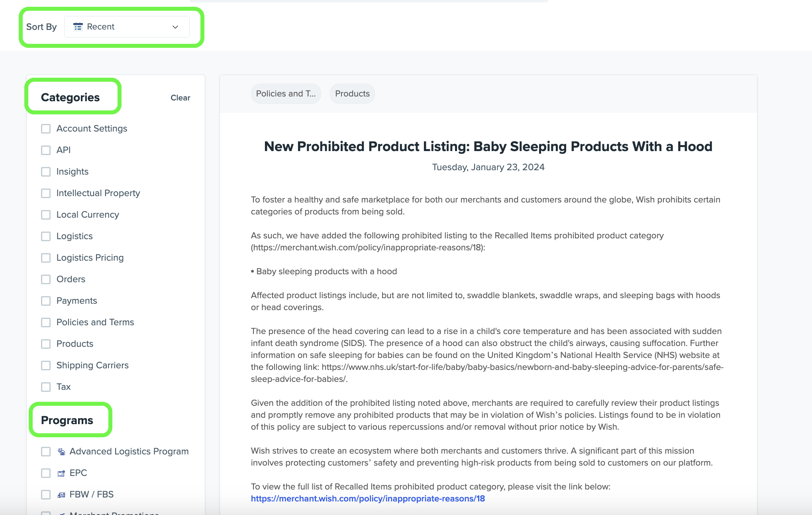Click the FBW / FBS program icon
812x515 pixels.
tap(61, 495)
